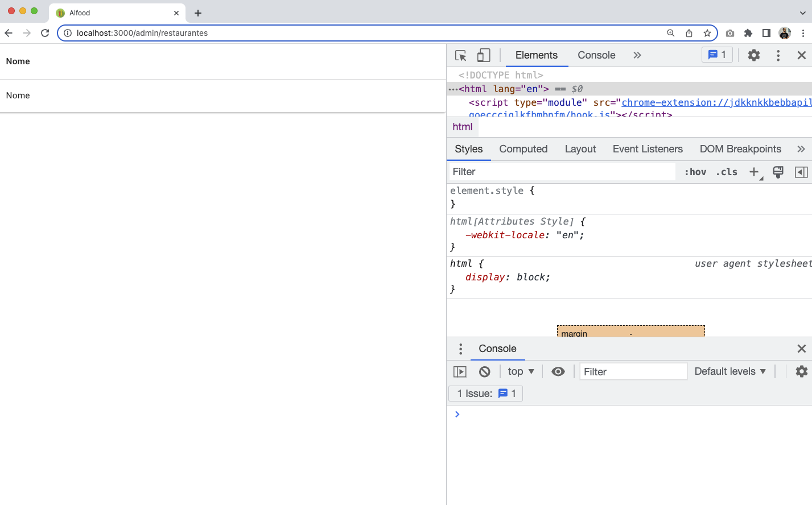Close the Alfood tab

pyautogui.click(x=176, y=13)
